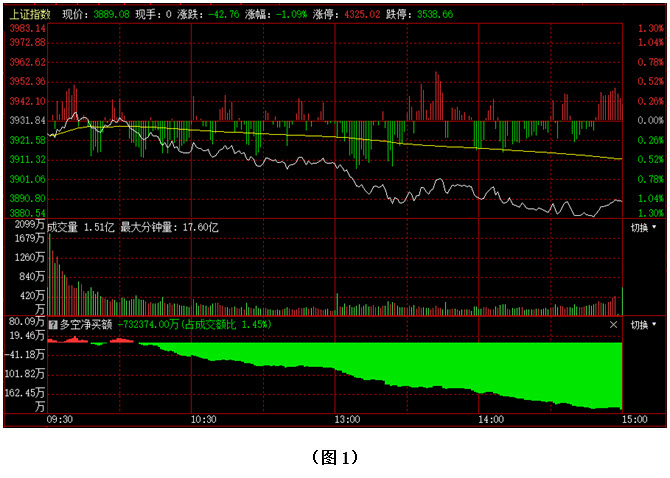Image resolution: width=670 pixels, height=478 pixels.
Task: Open the 切换 dropdown in volume panel
Action: pos(643,228)
